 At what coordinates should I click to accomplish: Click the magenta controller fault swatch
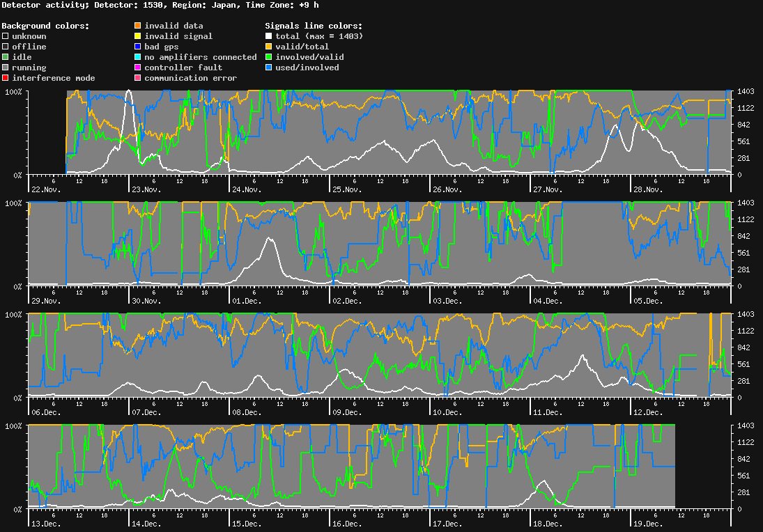tap(137, 68)
